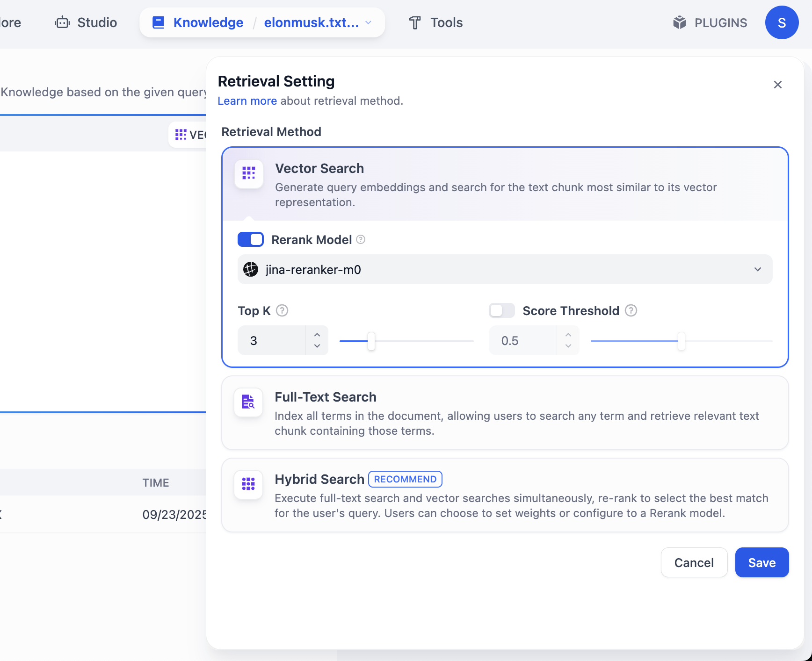This screenshot has width=812, height=661.
Task: Open the jina-reranker-m0 model dropdown
Action: tap(505, 270)
